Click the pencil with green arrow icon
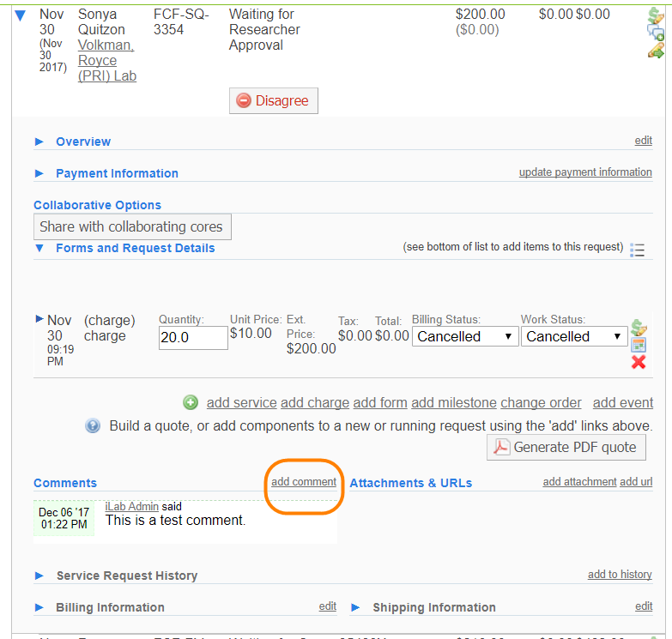The image size is (672, 639). [x=656, y=51]
